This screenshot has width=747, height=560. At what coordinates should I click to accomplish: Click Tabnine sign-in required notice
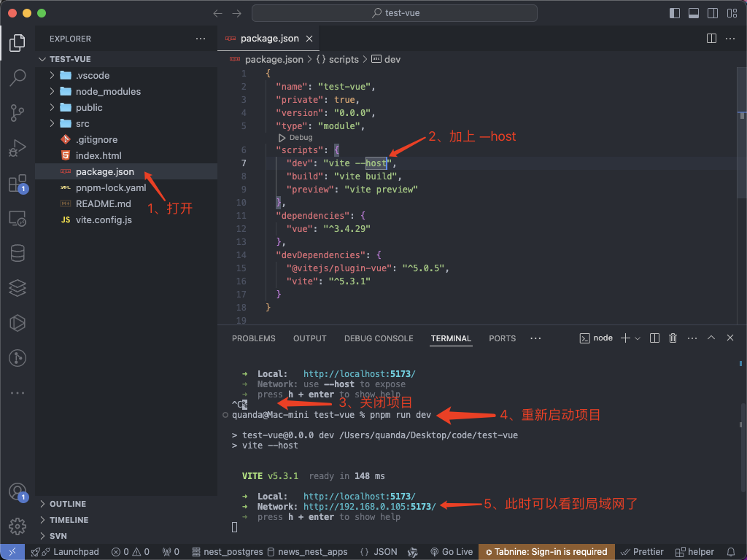click(x=546, y=552)
